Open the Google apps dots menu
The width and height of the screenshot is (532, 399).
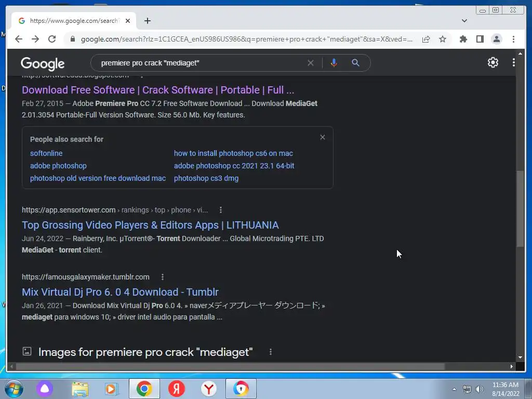(x=514, y=62)
